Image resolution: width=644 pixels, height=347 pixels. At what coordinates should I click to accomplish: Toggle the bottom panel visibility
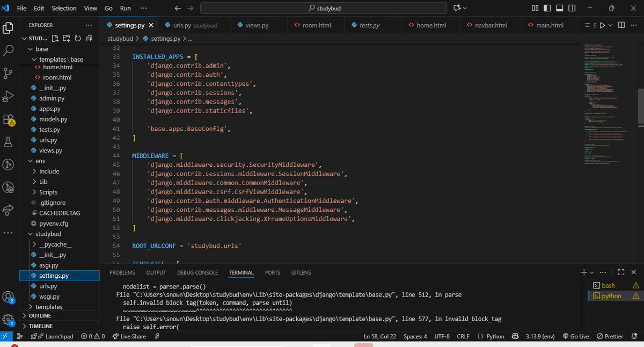pos(558,8)
